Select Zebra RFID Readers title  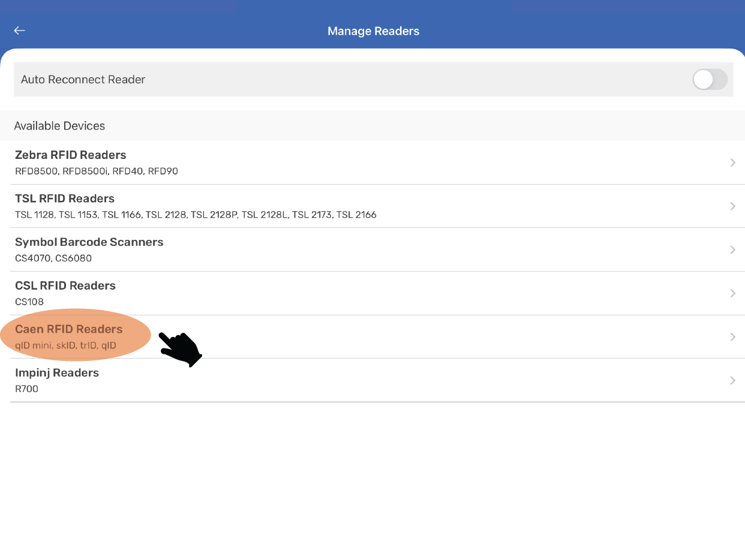pos(70,155)
